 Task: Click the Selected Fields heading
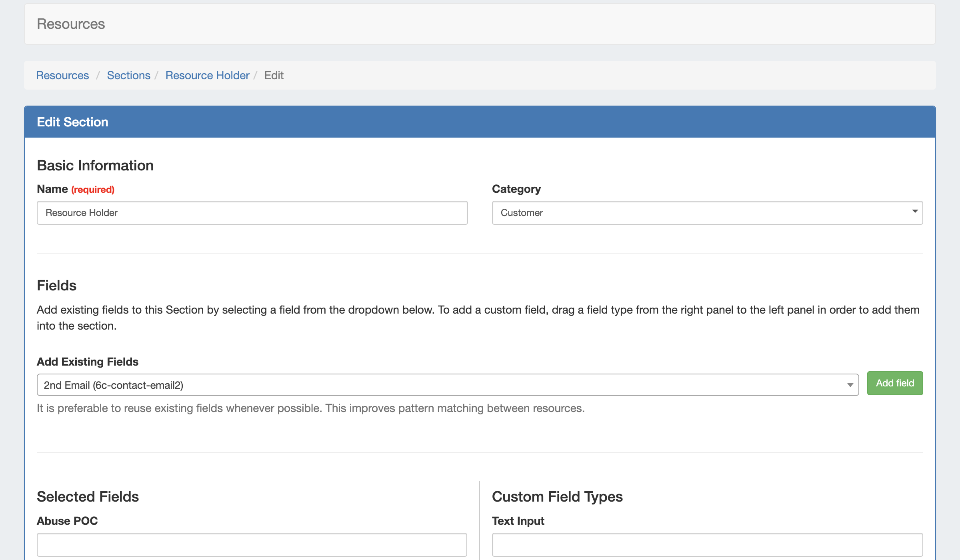point(88,496)
